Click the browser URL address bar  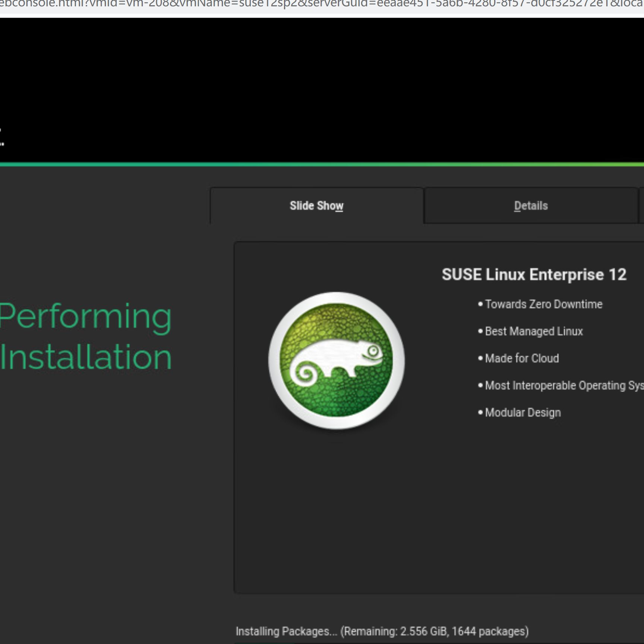(322, 5)
